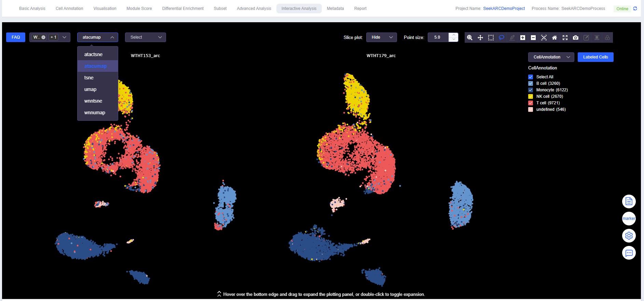Click the zoom out minus icon
This screenshot has height=301, width=644.
point(533,38)
